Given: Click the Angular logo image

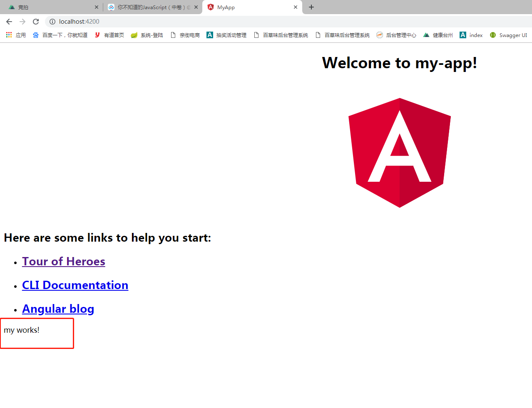Looking at the screenshot, I should (400, 153).
